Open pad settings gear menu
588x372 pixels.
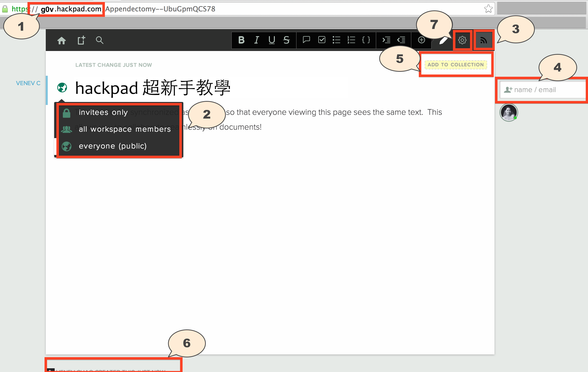(462, 40)
